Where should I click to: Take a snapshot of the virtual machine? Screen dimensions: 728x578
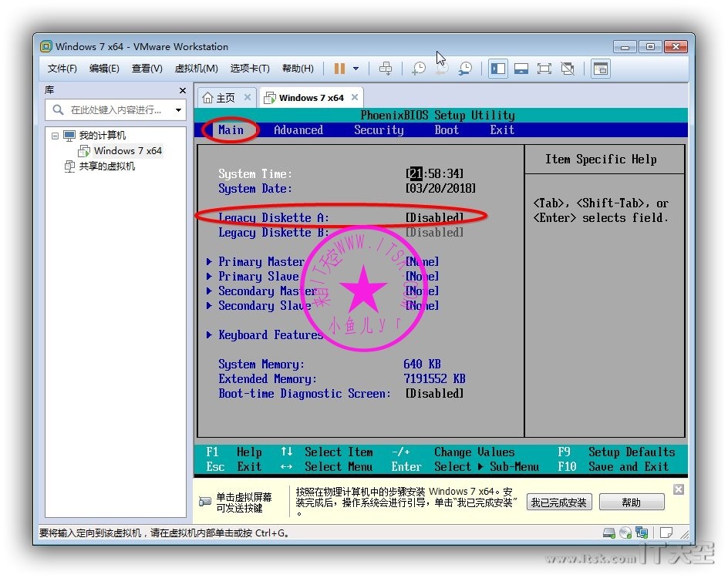coord(418,69)
